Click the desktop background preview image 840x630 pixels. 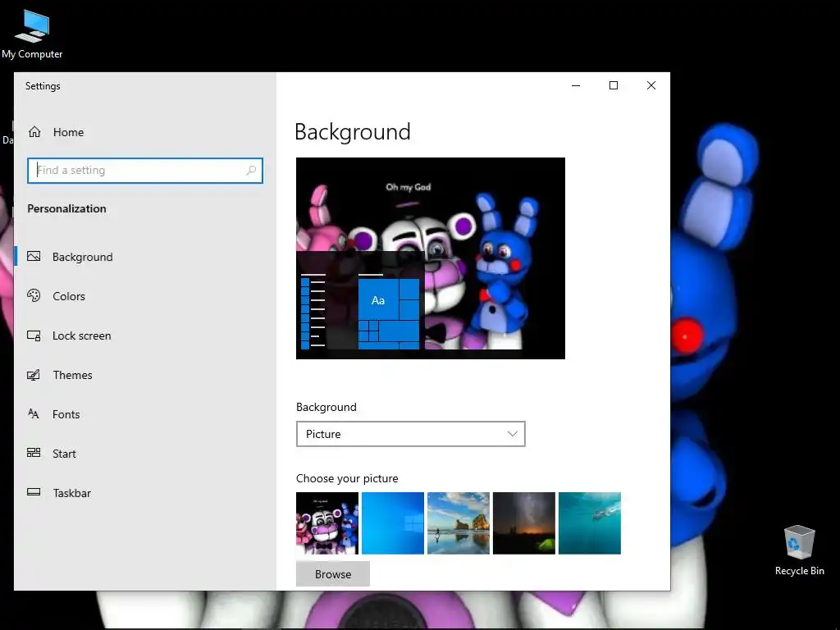[431, 258]
